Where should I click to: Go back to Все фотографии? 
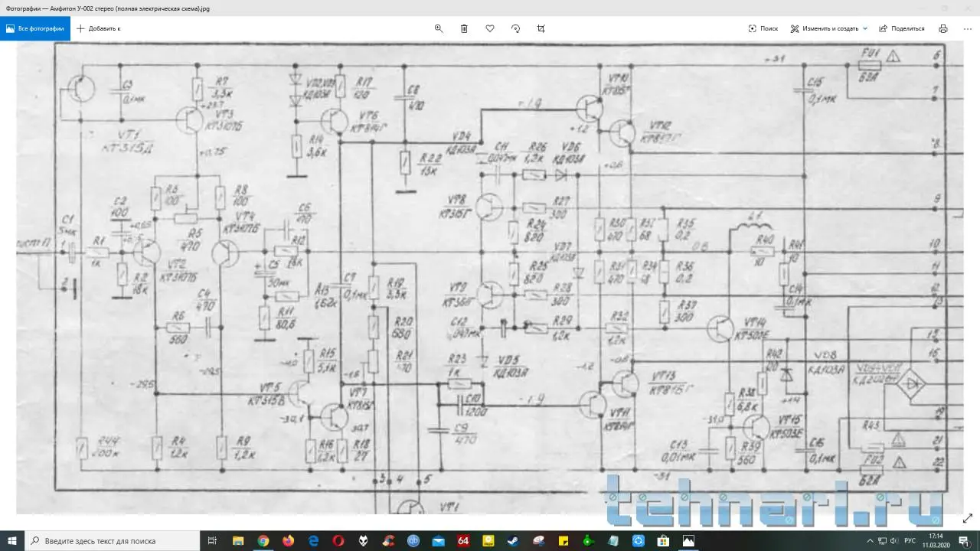(35, 28)
